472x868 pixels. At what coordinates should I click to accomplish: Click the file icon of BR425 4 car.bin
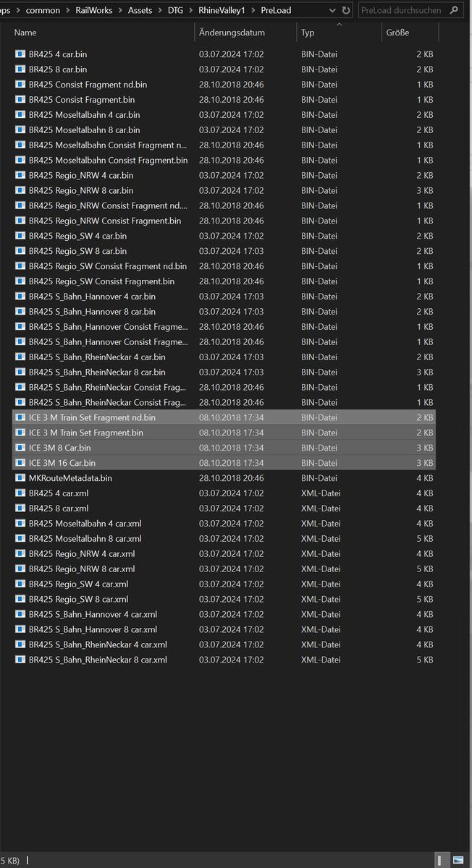[x=20, y=54]
